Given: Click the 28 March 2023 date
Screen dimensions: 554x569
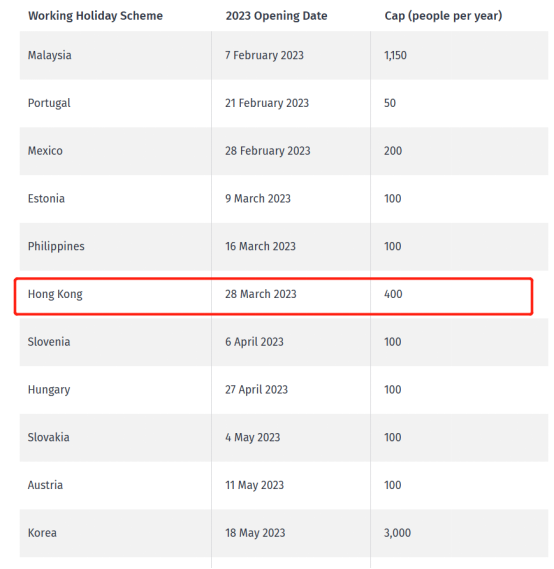Looking at the screenshot, I should [x=261, y=294].
